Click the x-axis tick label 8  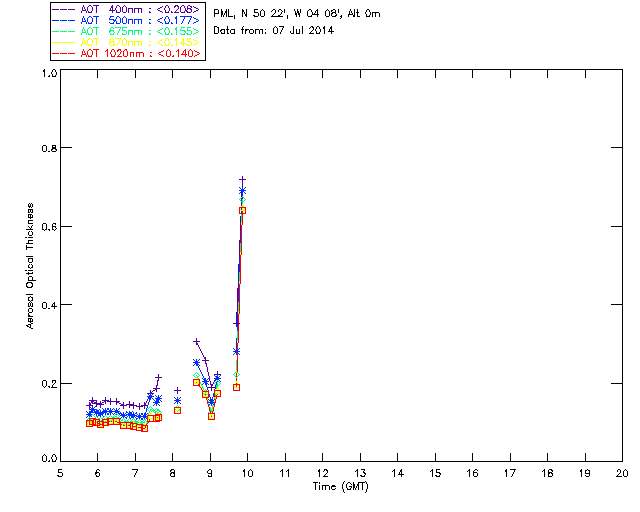[x=173, y=473]
